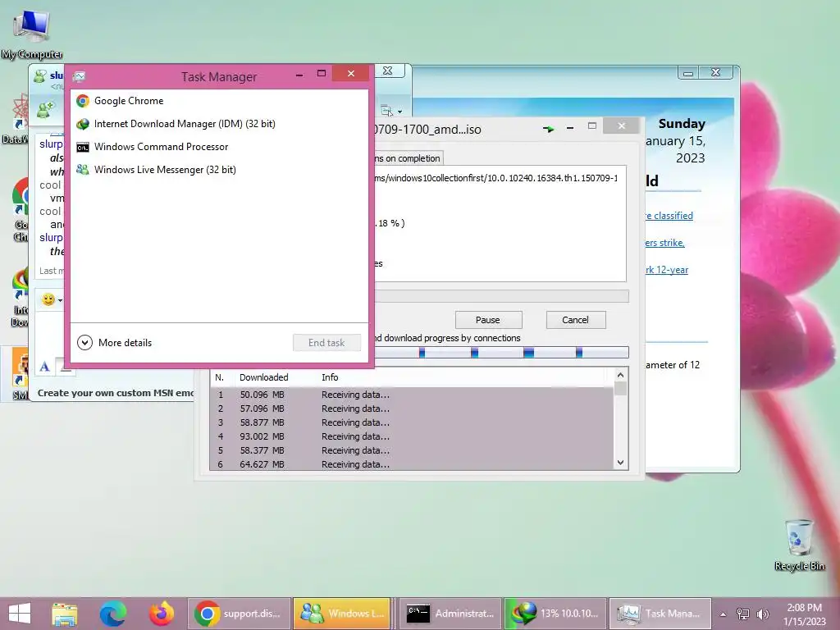
Task: Open the Windows Start button
Action: [20, 614]
